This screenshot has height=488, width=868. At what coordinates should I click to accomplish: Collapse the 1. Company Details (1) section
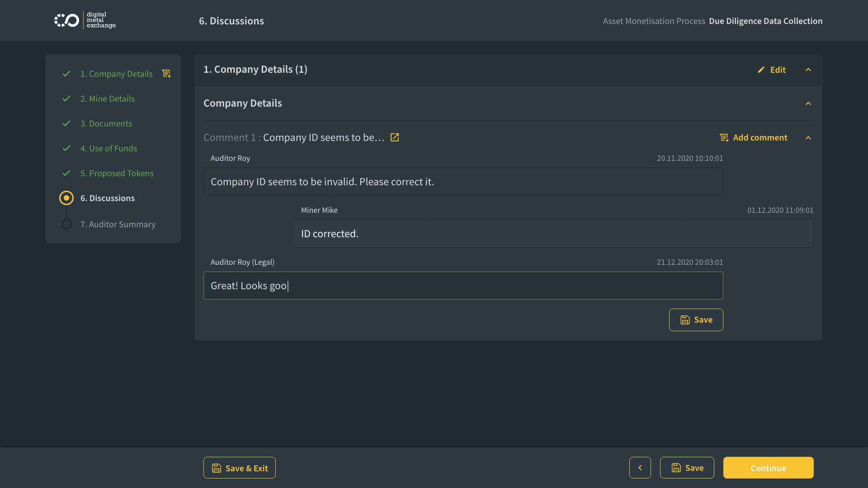(808, 70)
